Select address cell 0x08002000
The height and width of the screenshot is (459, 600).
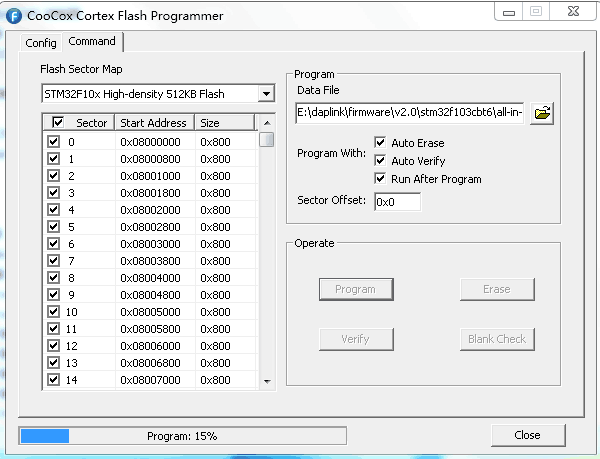click(150, 210)
